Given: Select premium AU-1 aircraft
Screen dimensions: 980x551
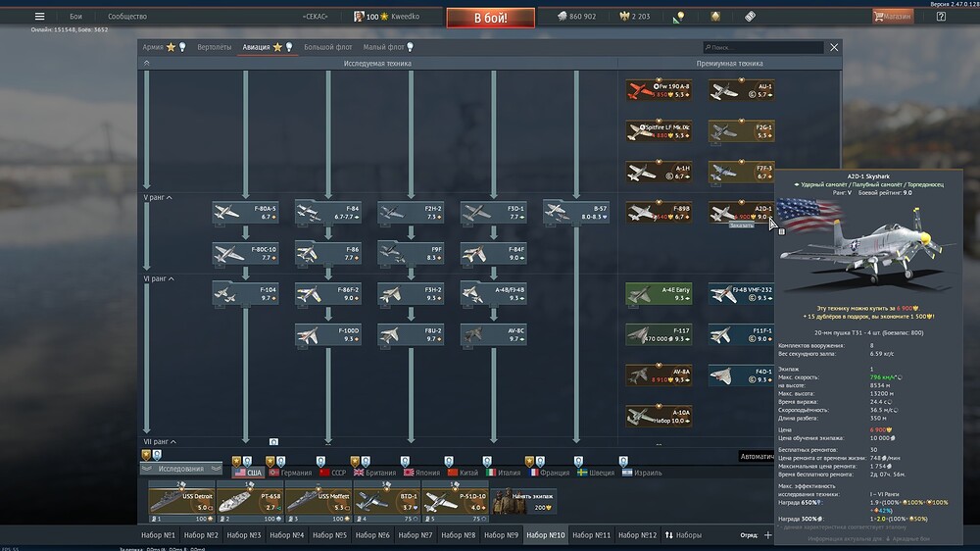Looking at the screenshot, I should pyautogui.click(x=741, y=90).
